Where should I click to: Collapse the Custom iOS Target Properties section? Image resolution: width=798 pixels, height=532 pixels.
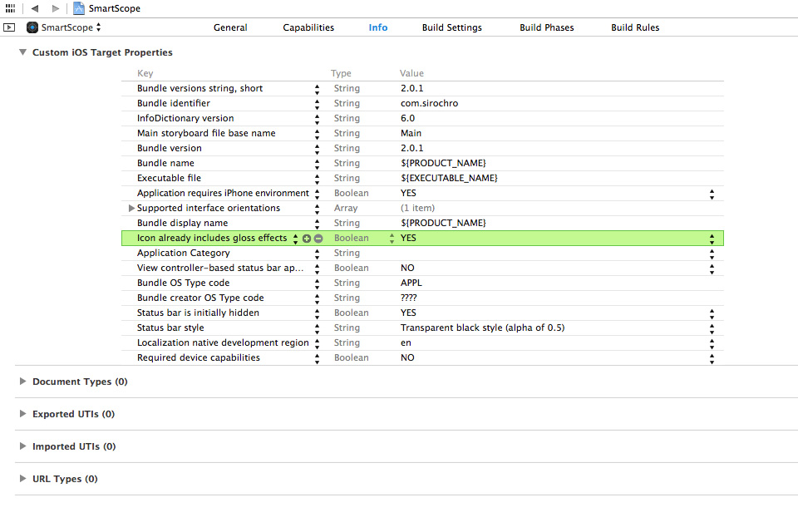[x=22, y=52]
